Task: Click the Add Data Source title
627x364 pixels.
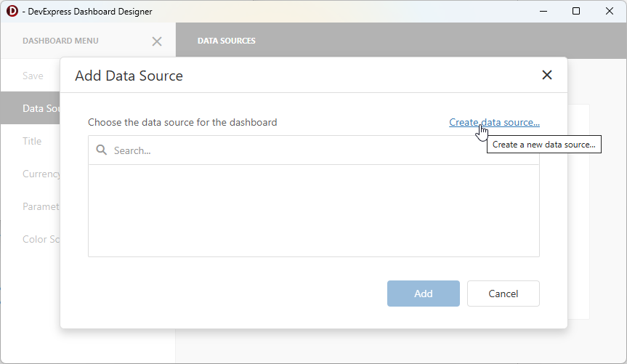Action: (129, 76)
